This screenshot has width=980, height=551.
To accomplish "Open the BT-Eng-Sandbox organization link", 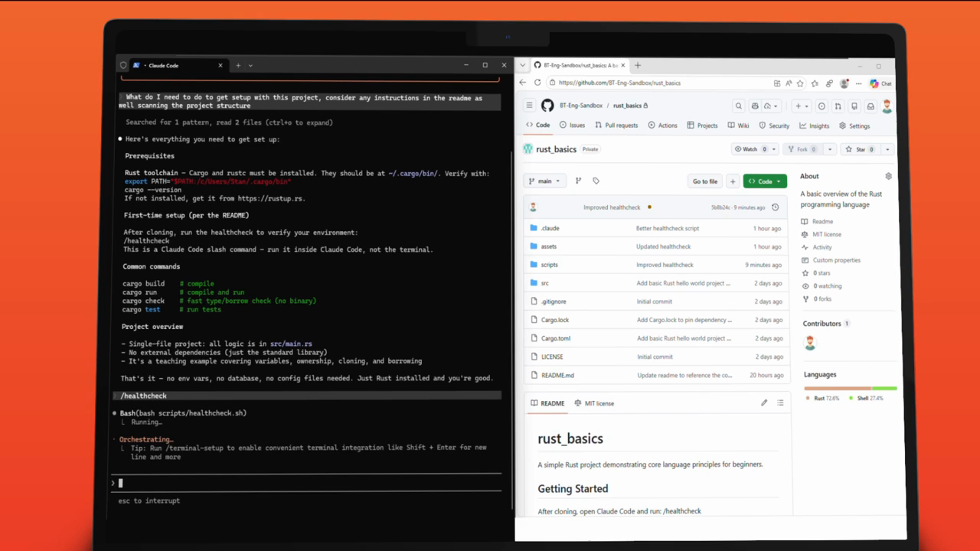I will click(x=581, y=106).
